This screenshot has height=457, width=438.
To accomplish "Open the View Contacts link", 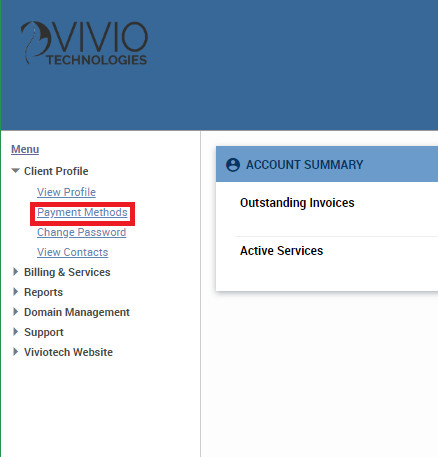I will 73,252.
